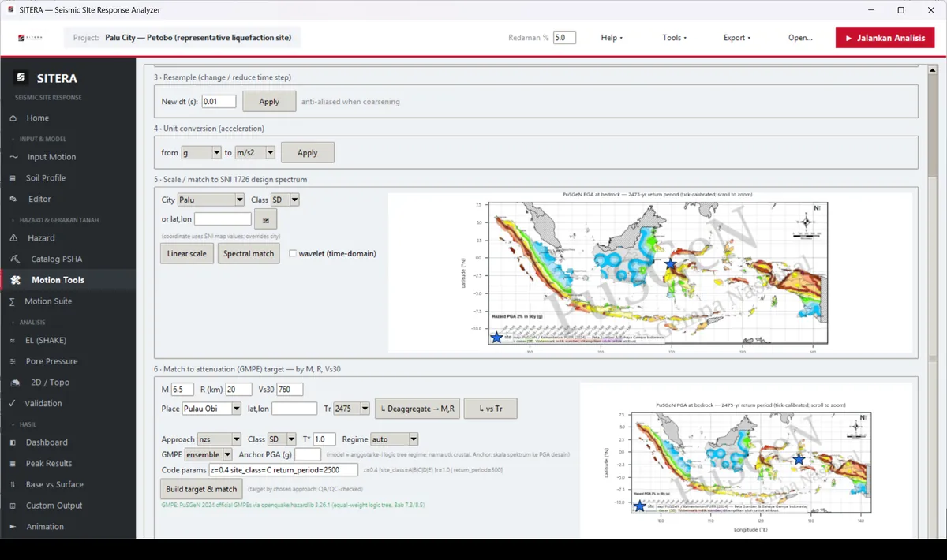Viewport: 947px width, 560px height.
Task: Click the Soil Profile layers icon
Action: point(13,178)
